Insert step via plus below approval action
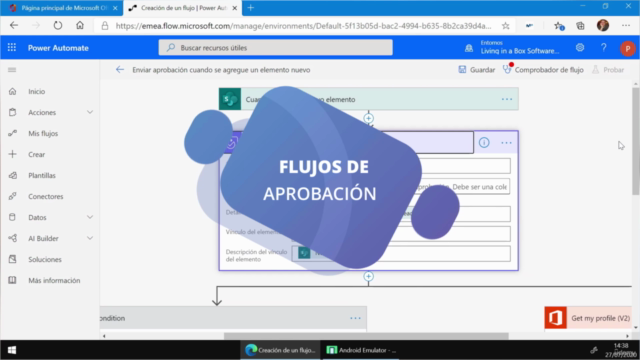The height and width of the screenshot is (360, 640). pyautogui.click(x=368, y=277)
